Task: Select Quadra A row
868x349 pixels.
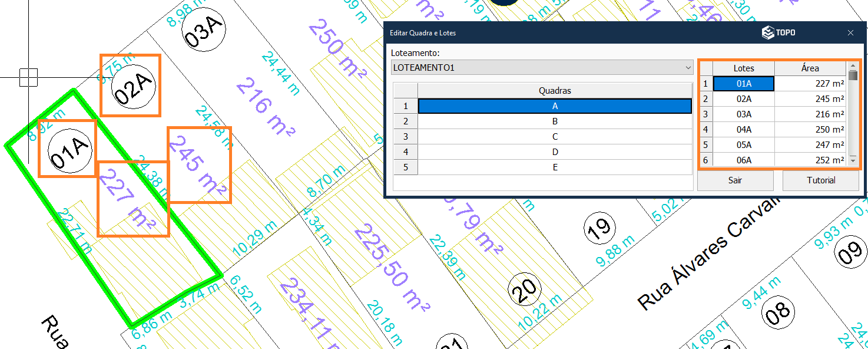Action: (x=554, y=106)
